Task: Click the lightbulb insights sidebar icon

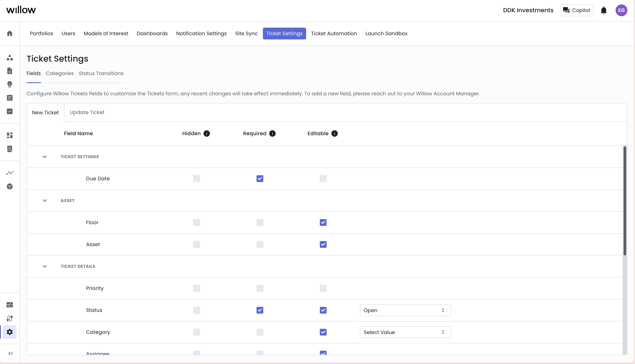Action: (10, 84)
